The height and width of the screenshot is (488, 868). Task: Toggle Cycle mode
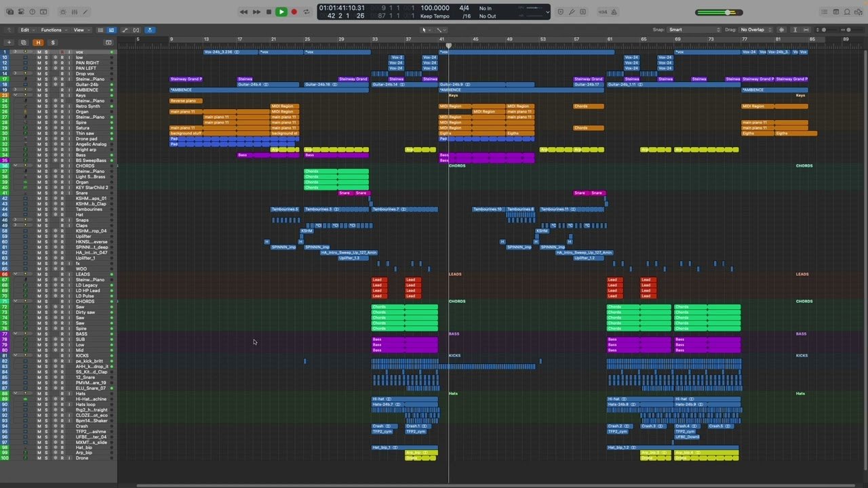[x=307, y=12]
